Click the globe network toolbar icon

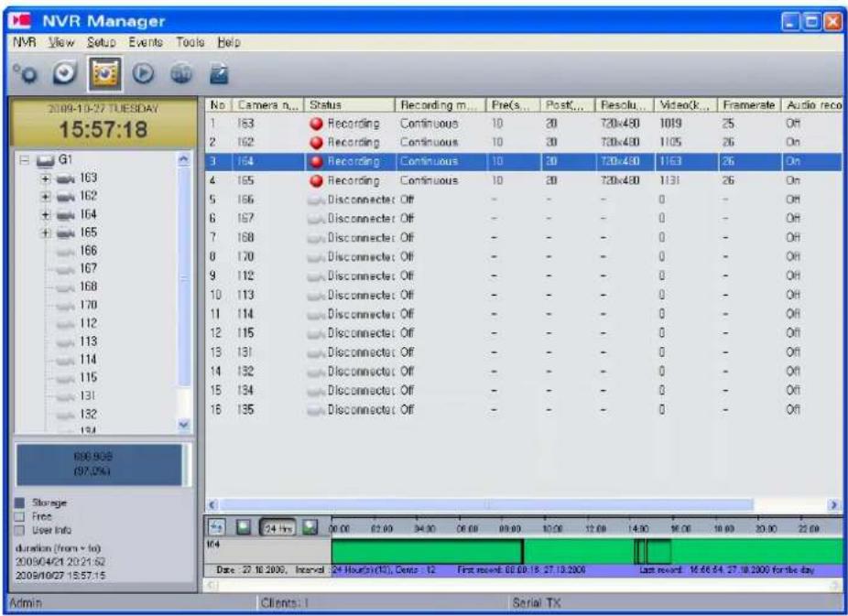pyautogui.click(x=181, y=74)
